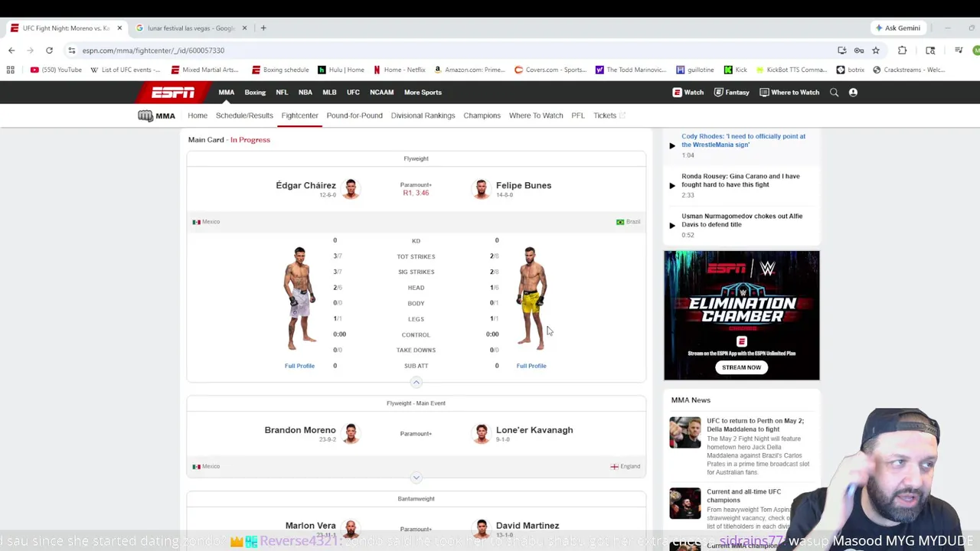Image resolution: width=980 pixels, height=551 pixels.
Task: Click the Stream Now button
Action: coord(741,367)
